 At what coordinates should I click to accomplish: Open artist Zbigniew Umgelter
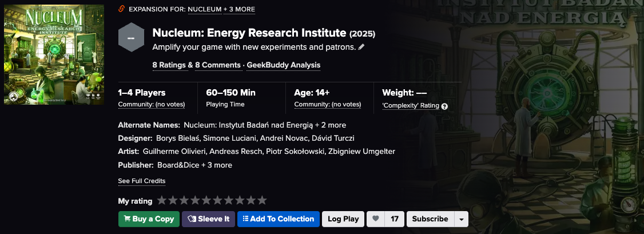pyautogui.click(x=361, y=152)
